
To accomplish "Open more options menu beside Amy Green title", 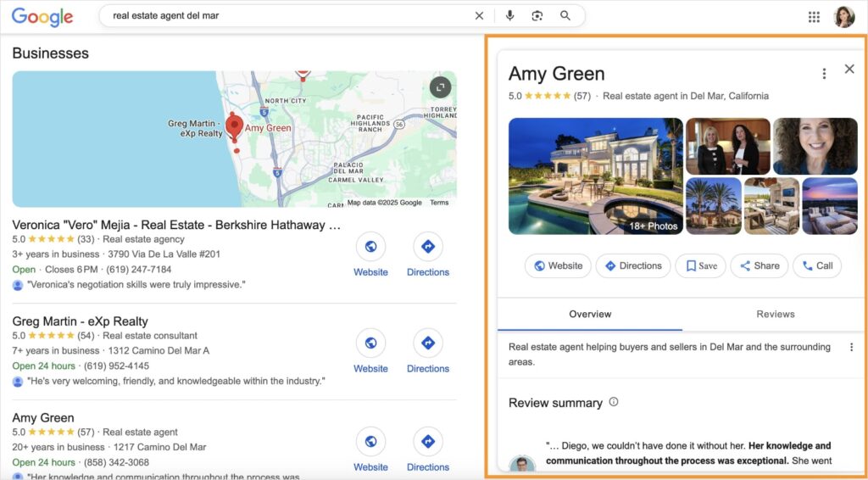I will click(x=824, y=73).
